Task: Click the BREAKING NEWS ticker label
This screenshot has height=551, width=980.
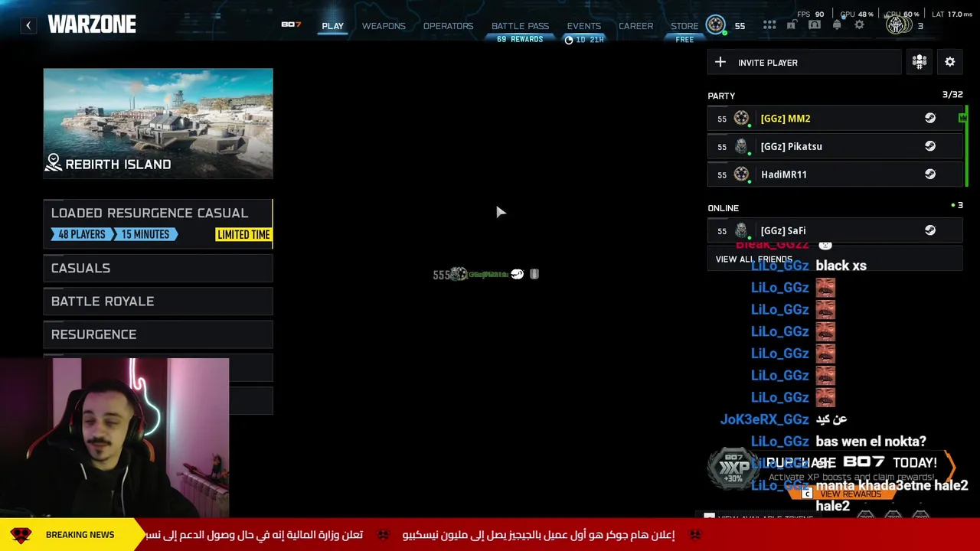Action: pos(80,535)
